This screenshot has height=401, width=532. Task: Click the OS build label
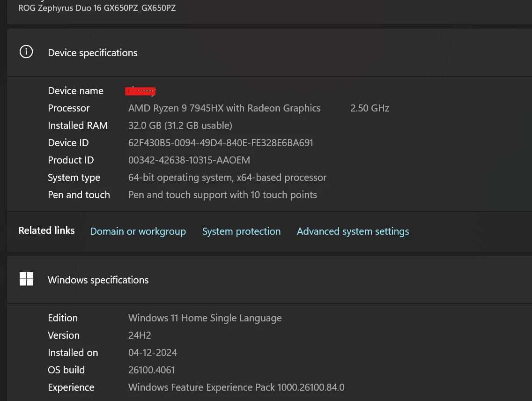coord(66,370)
